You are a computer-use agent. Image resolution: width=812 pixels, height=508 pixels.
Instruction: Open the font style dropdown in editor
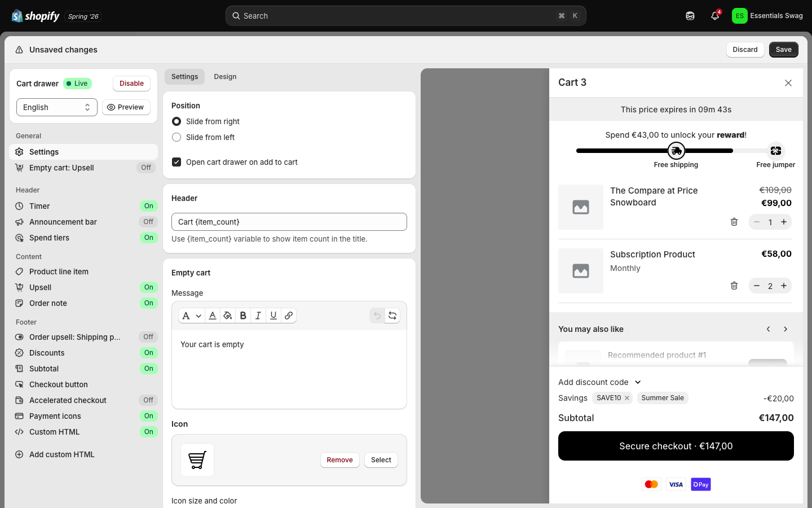point(191,316)
